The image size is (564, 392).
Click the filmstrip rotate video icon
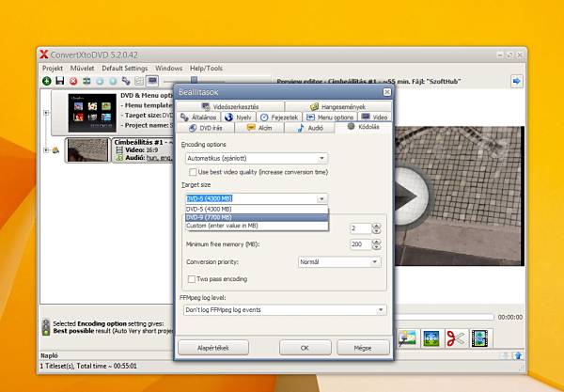(x=479, y=338)
